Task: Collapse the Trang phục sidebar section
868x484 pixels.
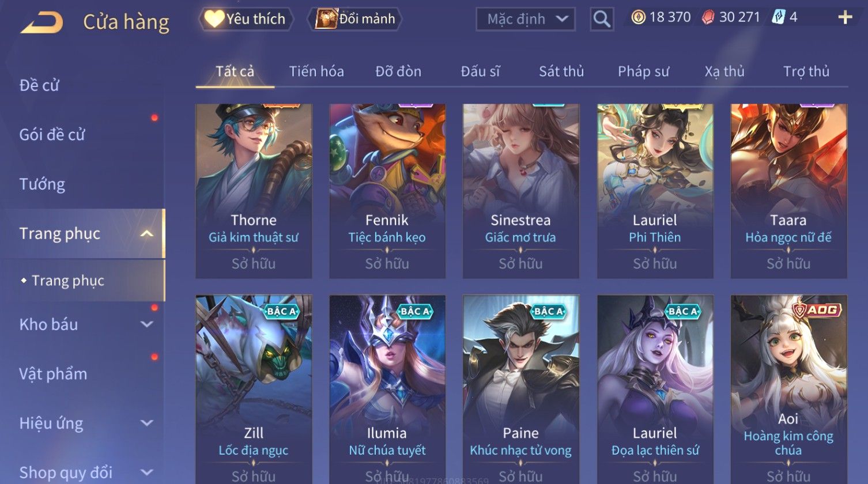Action: click(x=147, y=233)
